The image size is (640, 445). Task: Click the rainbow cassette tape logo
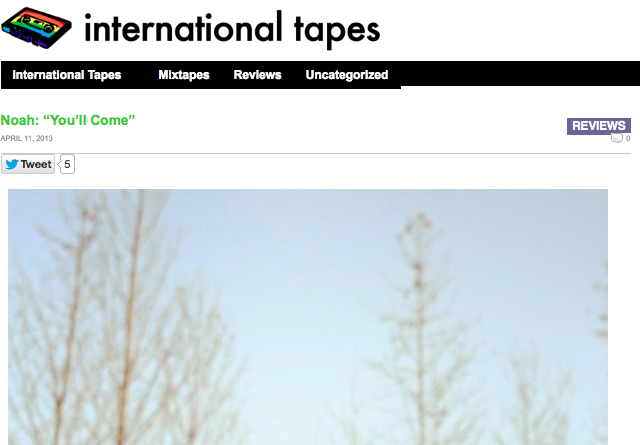click(x=36, y=27)
